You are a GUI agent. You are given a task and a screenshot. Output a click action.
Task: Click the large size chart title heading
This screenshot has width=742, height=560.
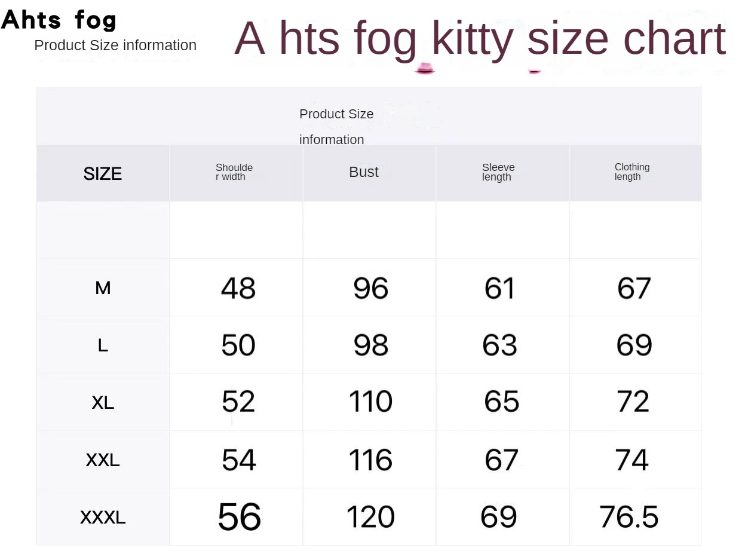480,38
